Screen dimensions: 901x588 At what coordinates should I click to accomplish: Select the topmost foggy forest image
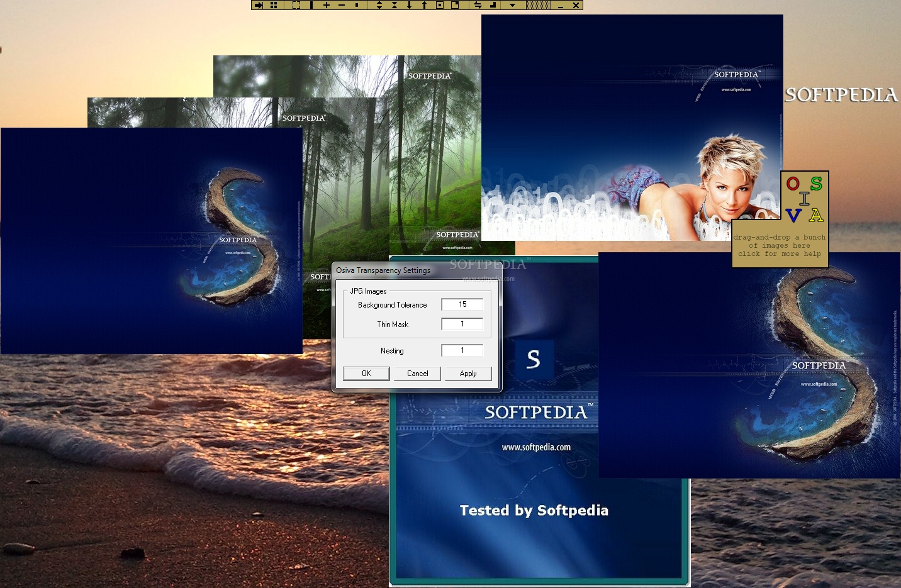347,75
